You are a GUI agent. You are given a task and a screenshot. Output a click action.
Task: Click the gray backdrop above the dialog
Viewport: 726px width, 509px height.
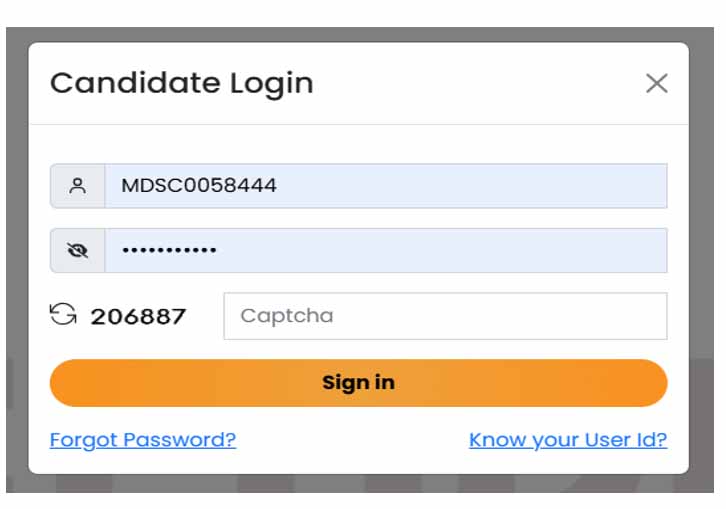360,34
